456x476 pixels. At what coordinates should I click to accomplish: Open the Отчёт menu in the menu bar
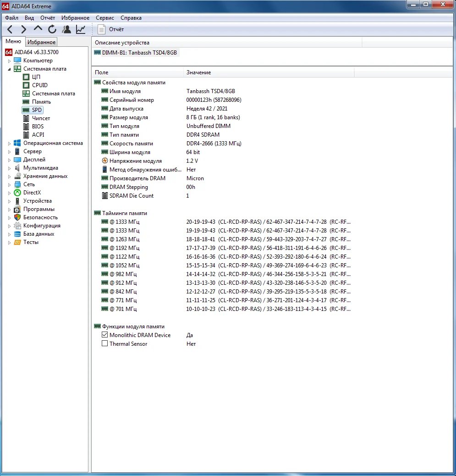pyautogui.click(x=48, y=18)
